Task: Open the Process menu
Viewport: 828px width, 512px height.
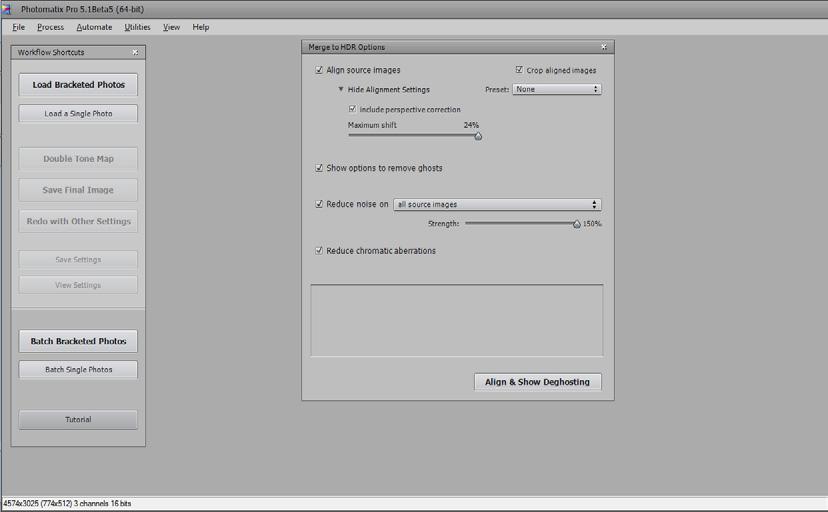Action: pyautogui.click(x=50, y=27)
